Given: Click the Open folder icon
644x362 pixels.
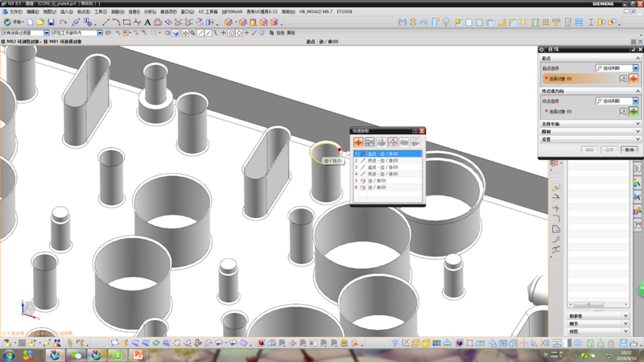Looking at the screenshot, I should [x=40, y=23].
